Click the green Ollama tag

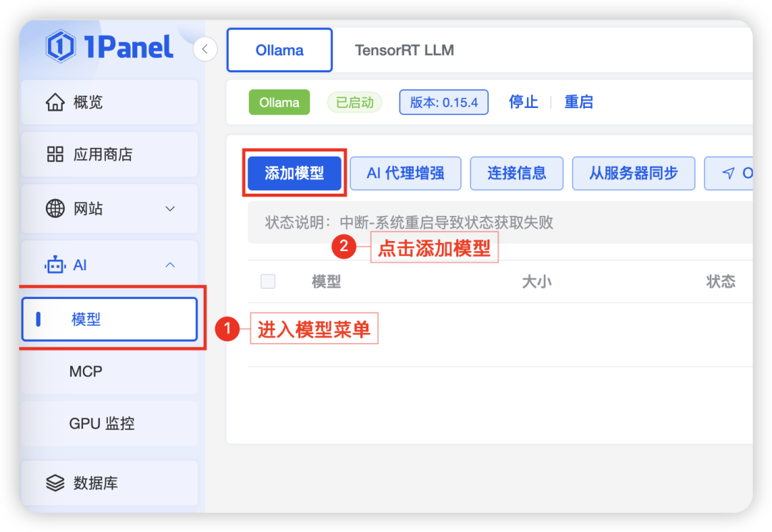pyautogui.click(x=279, y=102)
